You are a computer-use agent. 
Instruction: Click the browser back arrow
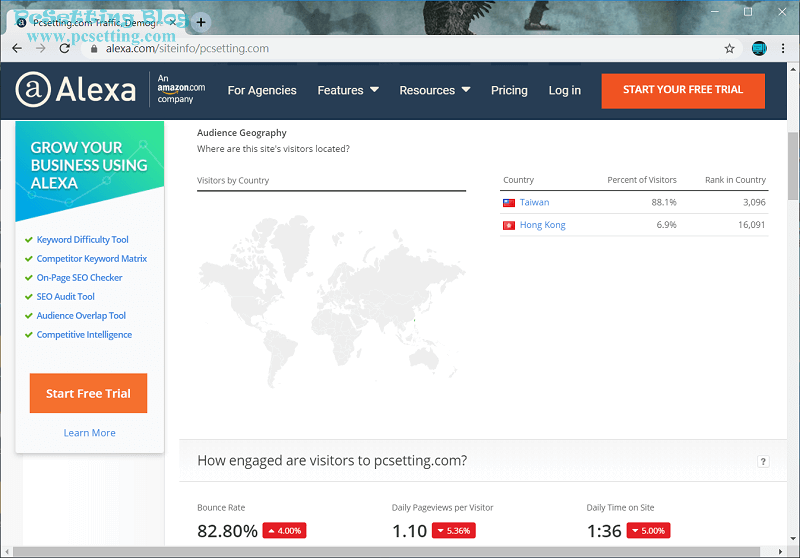tap(18, 48)
